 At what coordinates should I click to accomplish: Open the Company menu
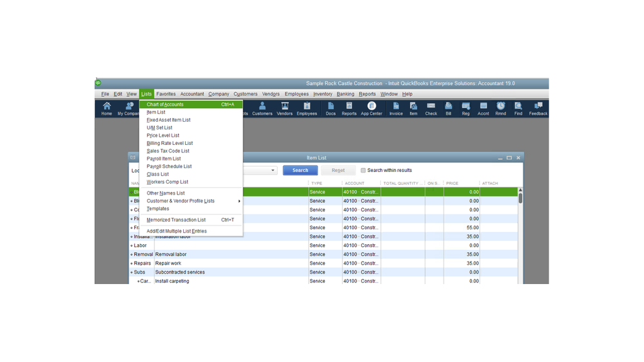pyautogui.click(x=219, y=94)
